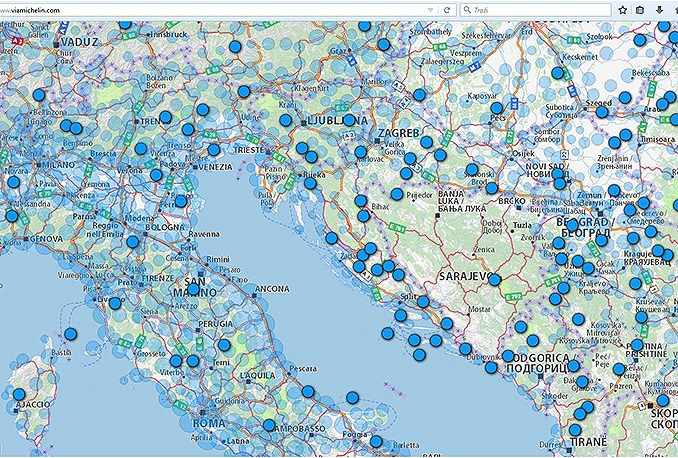Viewport: 678px width, 458px height.
Task: Select the marker below Kruševac label
Action: pos(641,317)
